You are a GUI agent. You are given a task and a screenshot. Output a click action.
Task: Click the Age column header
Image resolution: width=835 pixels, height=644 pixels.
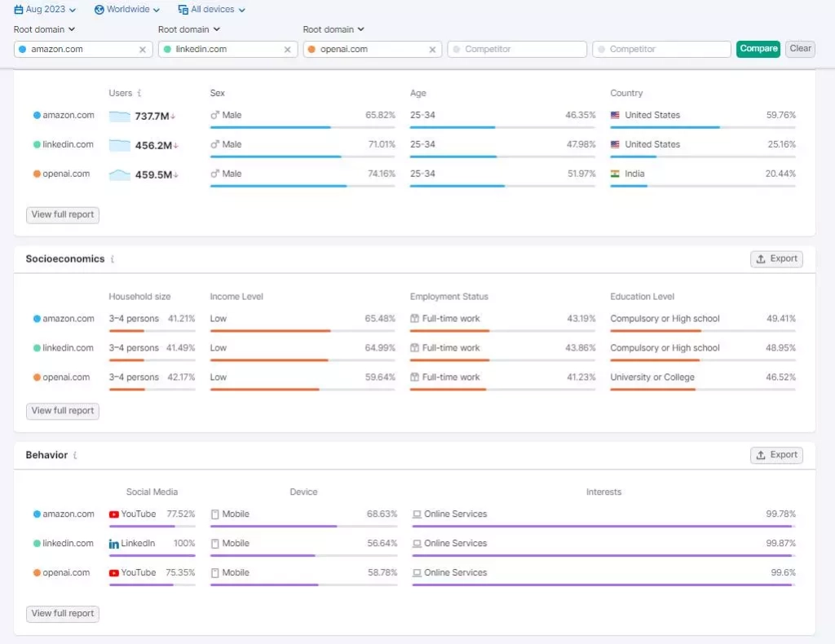point(418,93)
